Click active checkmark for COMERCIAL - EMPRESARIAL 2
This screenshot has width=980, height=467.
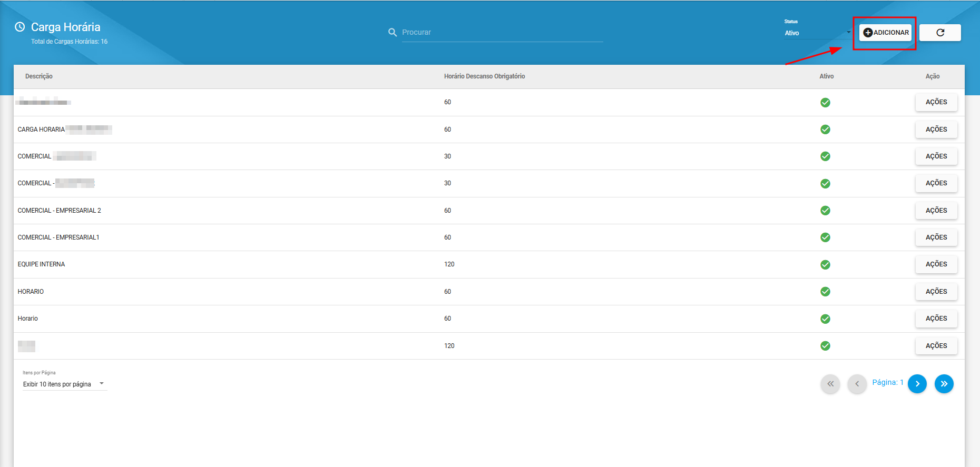[x=825, y=211]
